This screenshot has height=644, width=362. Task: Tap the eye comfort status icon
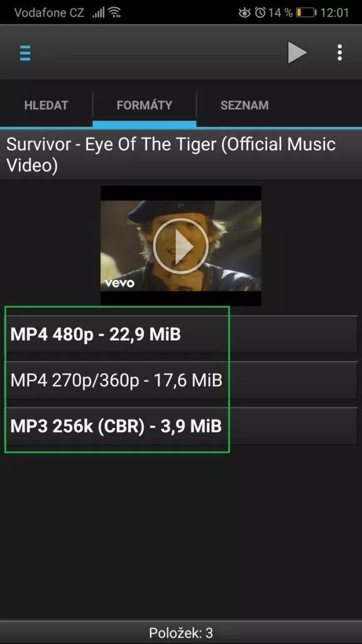tap(244, 13)
